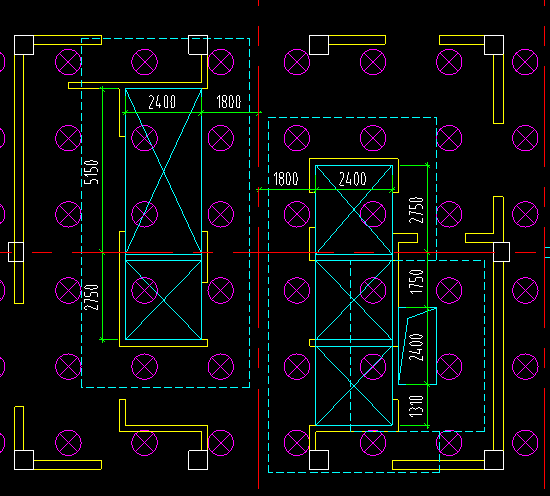Screen dimensions: 550x496
Task: Pick the 2750 dimension text below 5150
Action: [x=92, y=297]
